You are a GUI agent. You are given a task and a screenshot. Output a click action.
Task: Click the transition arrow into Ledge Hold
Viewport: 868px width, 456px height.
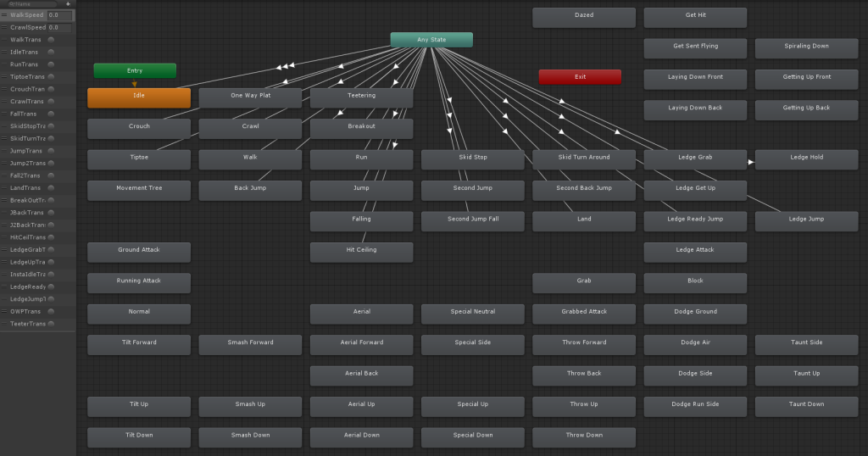[x=750, y=158]
